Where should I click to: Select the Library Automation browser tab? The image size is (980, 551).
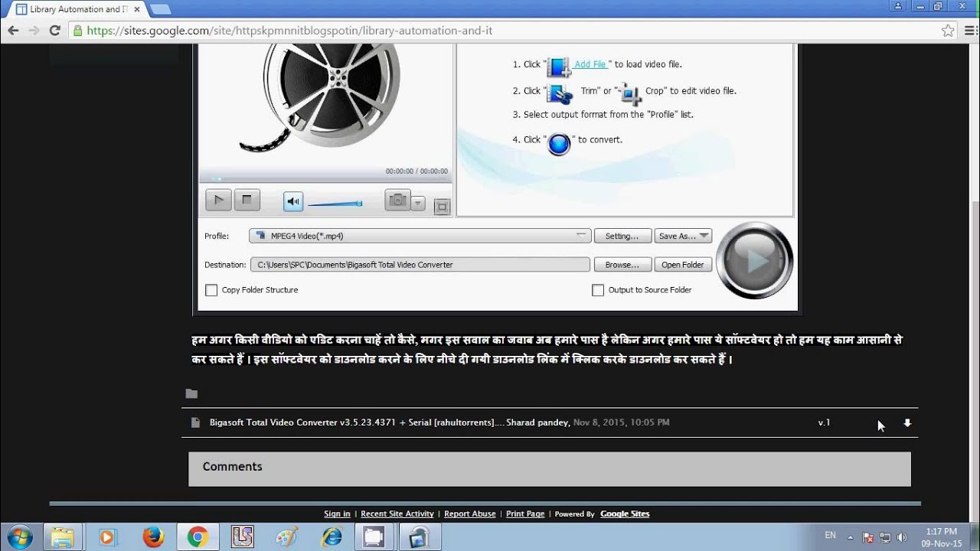[x=77, y=9]
